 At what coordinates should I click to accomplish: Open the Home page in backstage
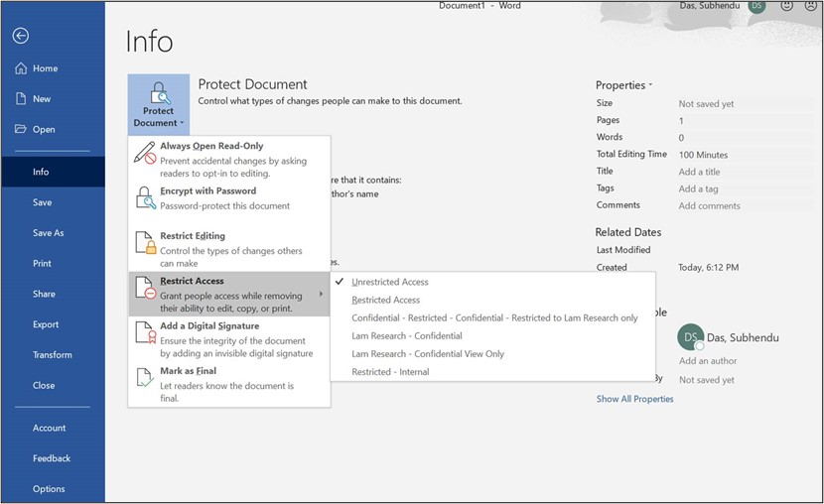coord(53,68)
